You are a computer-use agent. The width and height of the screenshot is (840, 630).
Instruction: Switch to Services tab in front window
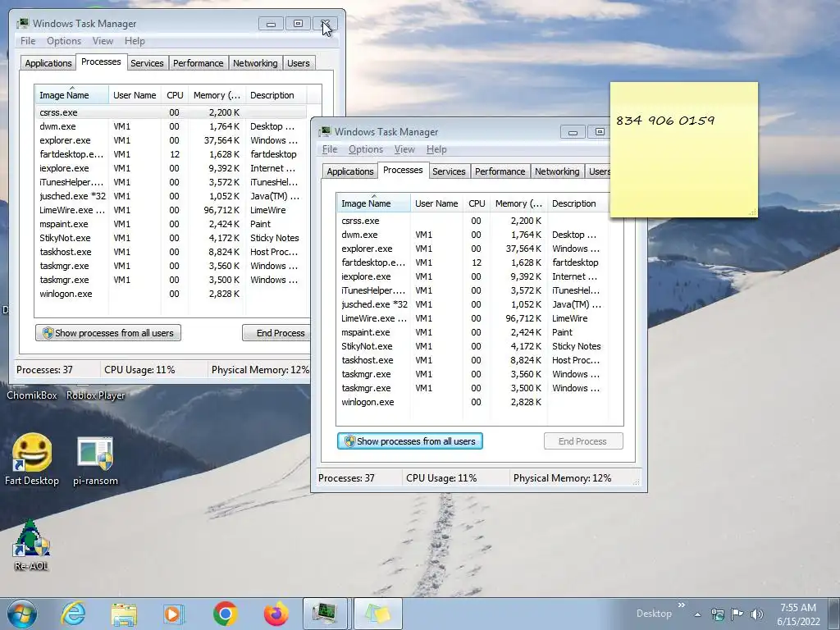(x=449, y=171)
